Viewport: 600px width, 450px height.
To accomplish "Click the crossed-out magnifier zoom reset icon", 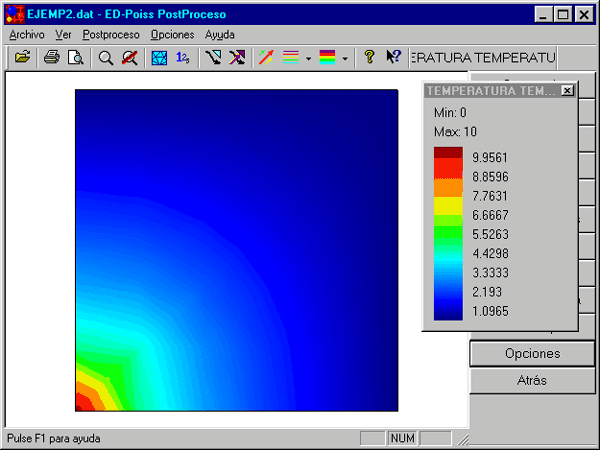I will pos(129,57).
